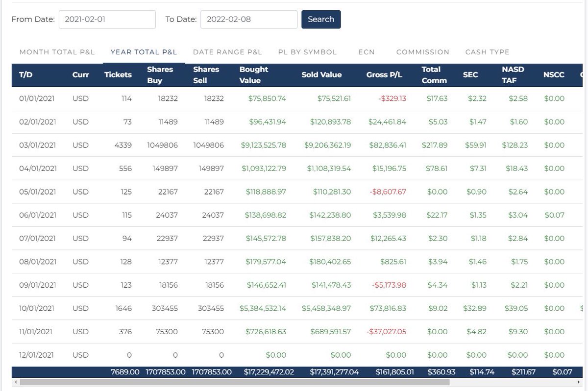Click the Sold Value column header

click(x=321, y=75)
